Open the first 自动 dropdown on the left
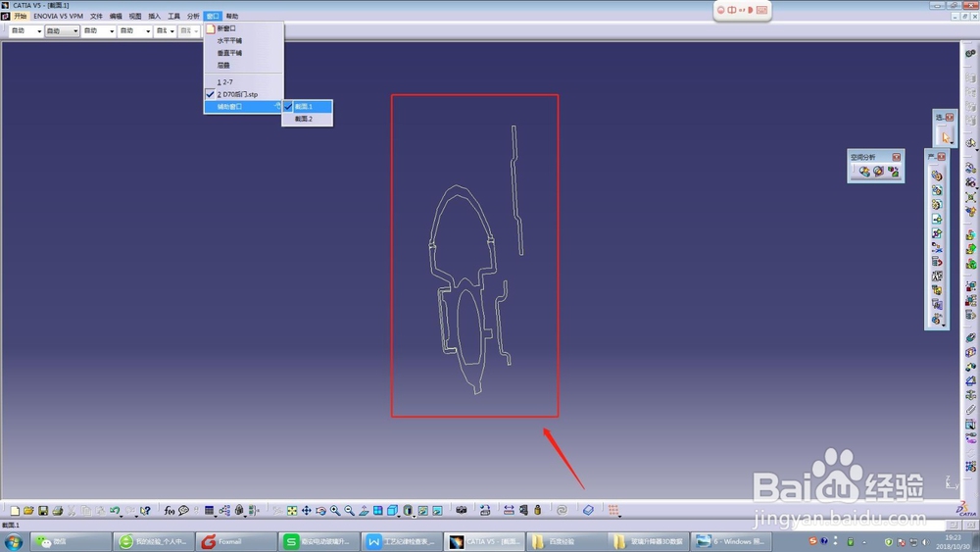 tap(25, 30)
